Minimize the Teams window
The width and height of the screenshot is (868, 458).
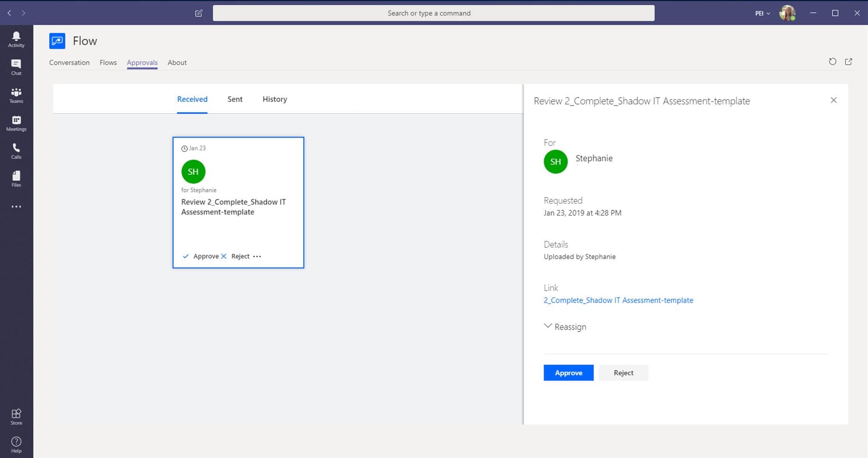pyautogui.click(x=813, y=13)
